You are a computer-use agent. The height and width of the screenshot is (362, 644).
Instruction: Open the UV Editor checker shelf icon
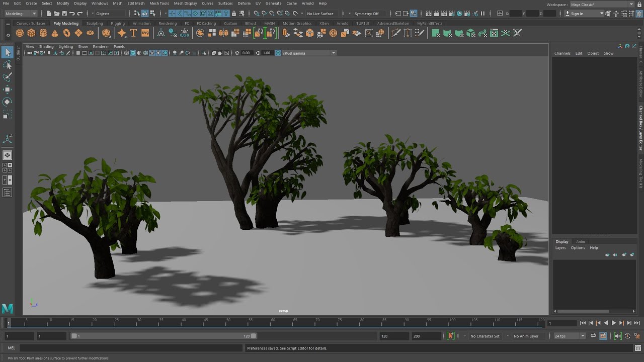pyautogui.click(x=494, y=33)
